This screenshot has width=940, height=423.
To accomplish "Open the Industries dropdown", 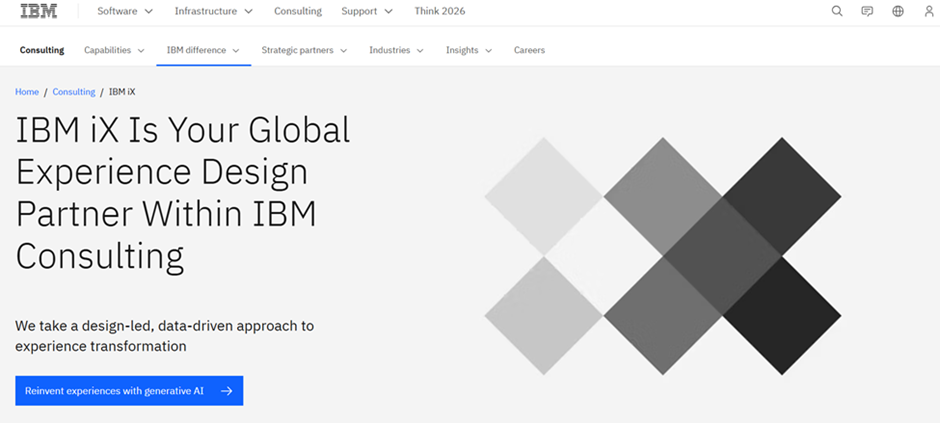I will tap(396, 50).
